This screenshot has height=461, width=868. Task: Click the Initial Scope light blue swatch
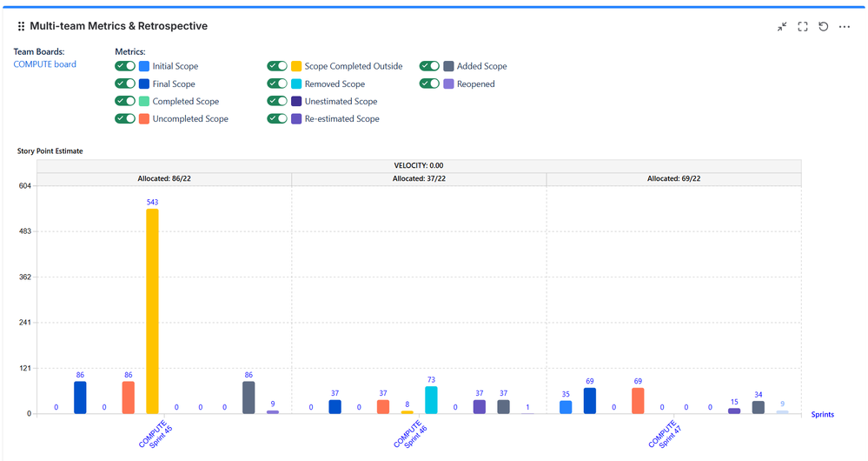point(144,66)
